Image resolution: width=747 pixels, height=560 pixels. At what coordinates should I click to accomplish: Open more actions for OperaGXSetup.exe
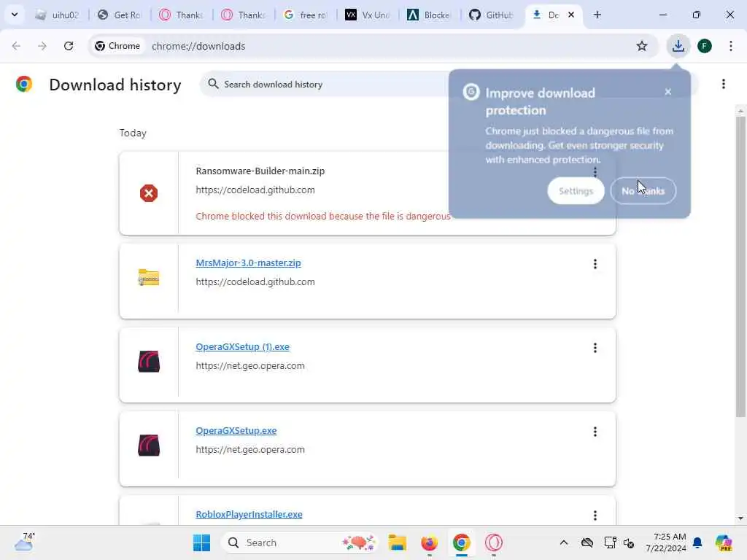pyautogui.click(x=595, y=432)
